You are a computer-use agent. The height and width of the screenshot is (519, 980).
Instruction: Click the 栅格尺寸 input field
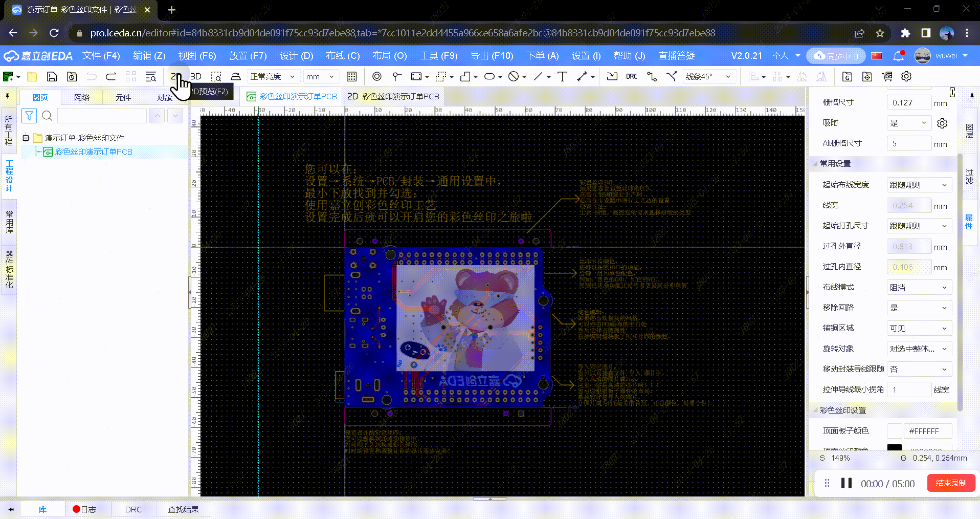tap(909, 102)
